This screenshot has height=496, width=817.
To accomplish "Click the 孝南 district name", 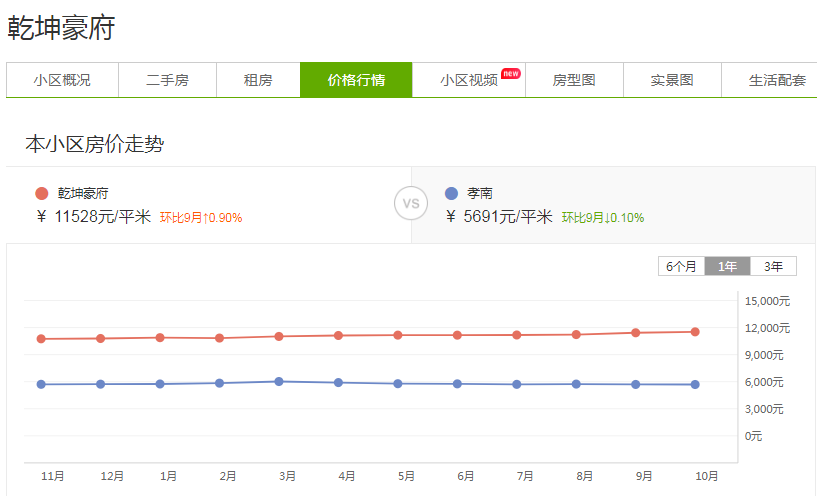I will (x=480, y=194).
